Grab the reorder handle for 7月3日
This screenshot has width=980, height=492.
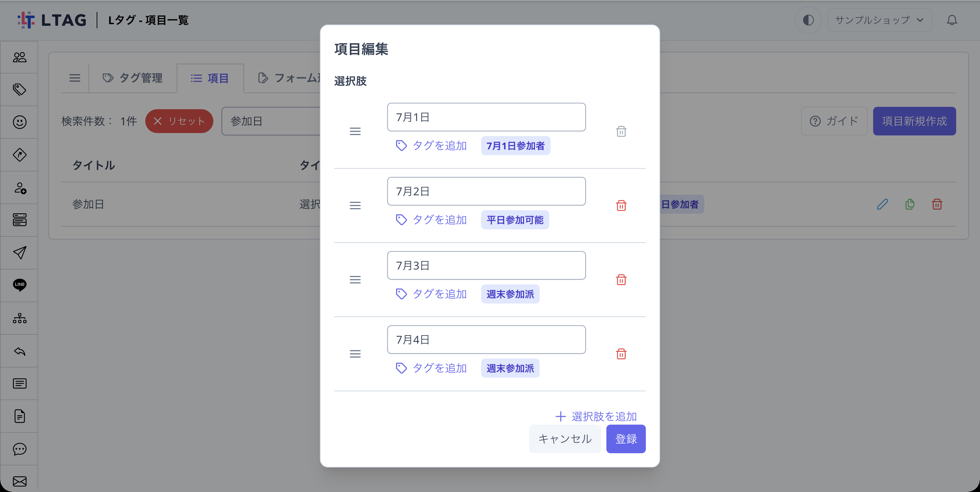(x=355, y=280)
